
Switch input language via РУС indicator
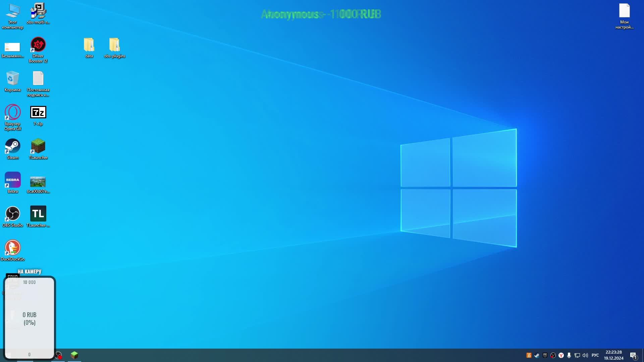[595, 355]
